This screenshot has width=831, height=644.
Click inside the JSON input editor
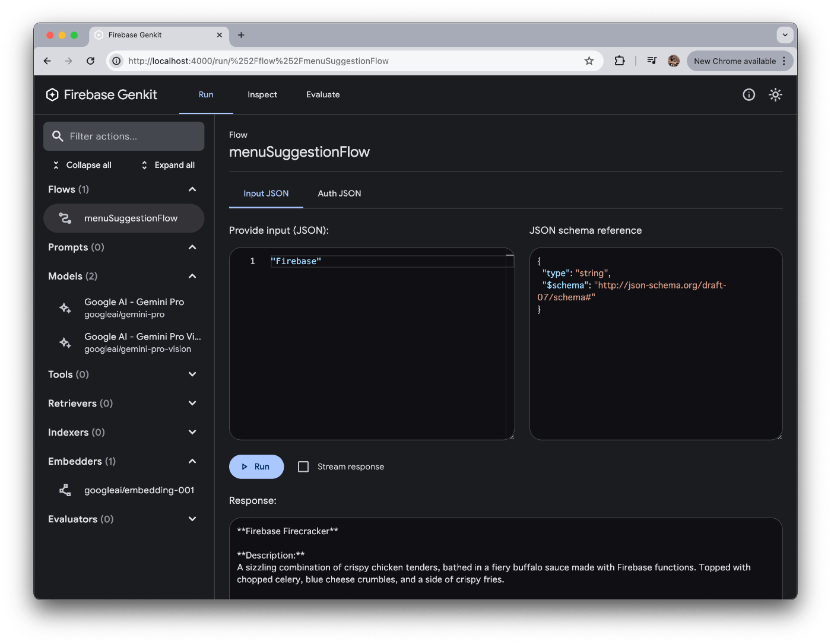[372, 344]
